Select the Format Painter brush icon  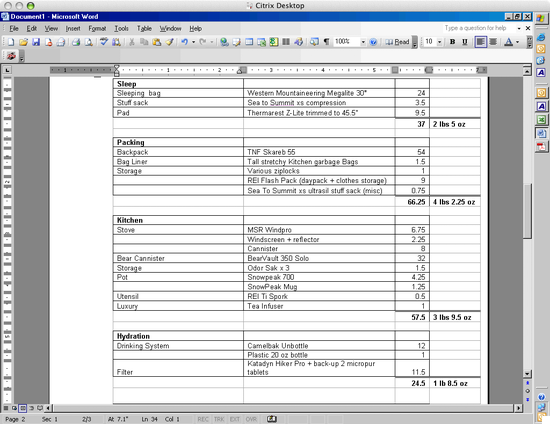click(x=170, y=42)
